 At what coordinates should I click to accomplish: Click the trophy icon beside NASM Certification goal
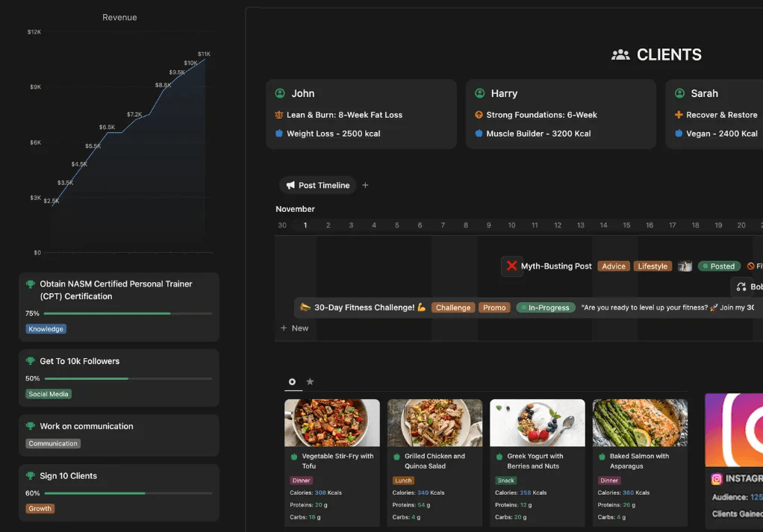click(x=30, y=284)
